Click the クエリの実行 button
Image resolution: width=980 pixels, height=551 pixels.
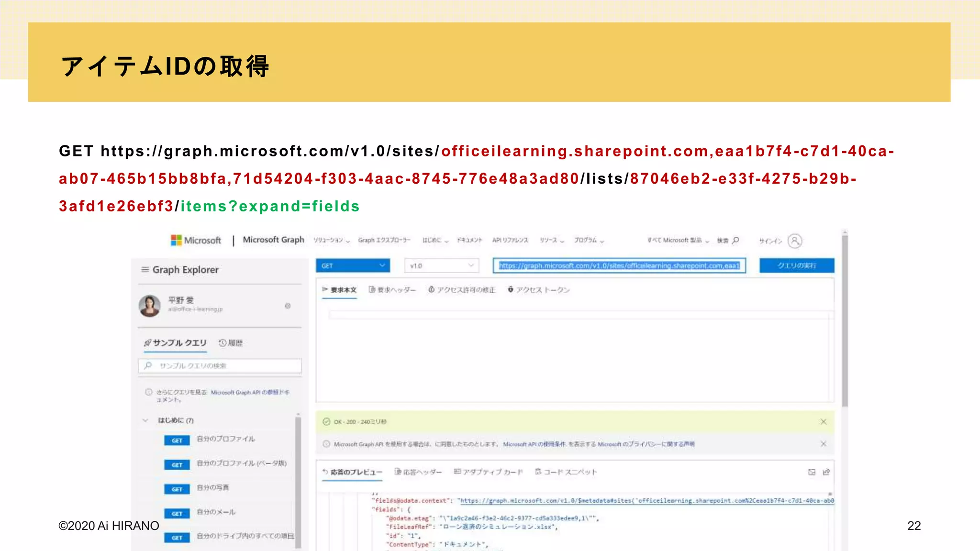[797, 265]
